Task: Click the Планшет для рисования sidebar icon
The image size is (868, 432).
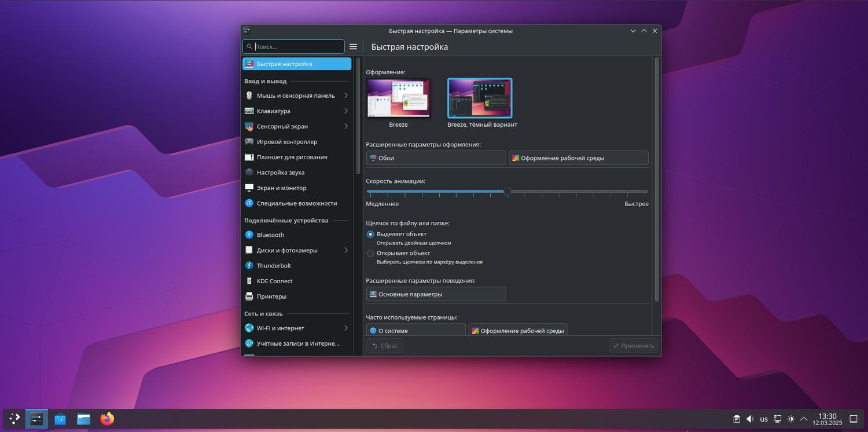Action: pyautogui.click(x=249, y=157)
